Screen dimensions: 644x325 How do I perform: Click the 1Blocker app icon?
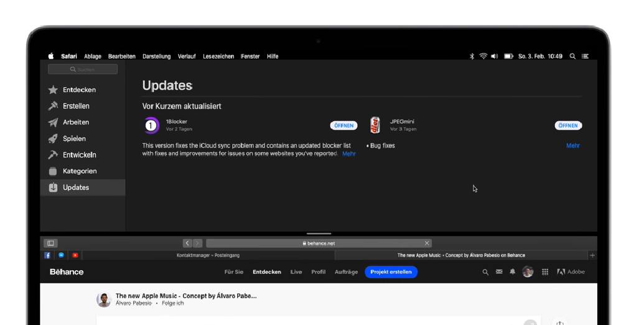[151, 125]
